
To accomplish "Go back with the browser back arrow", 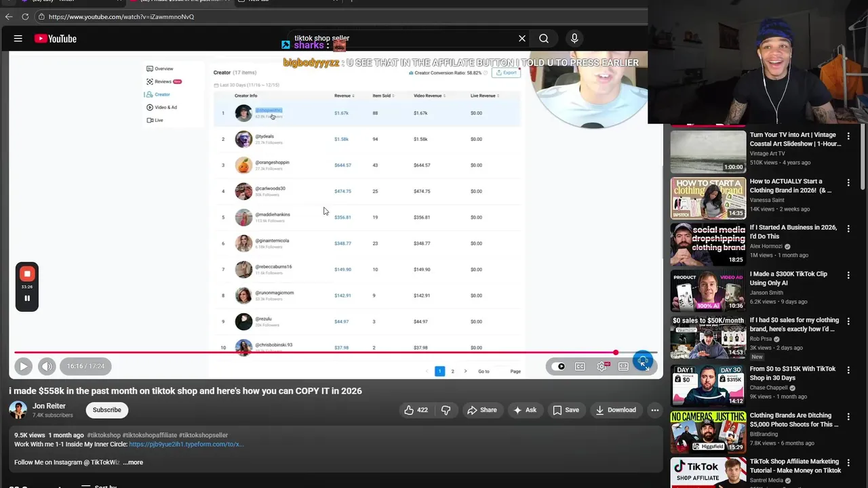I will (9, 16).
